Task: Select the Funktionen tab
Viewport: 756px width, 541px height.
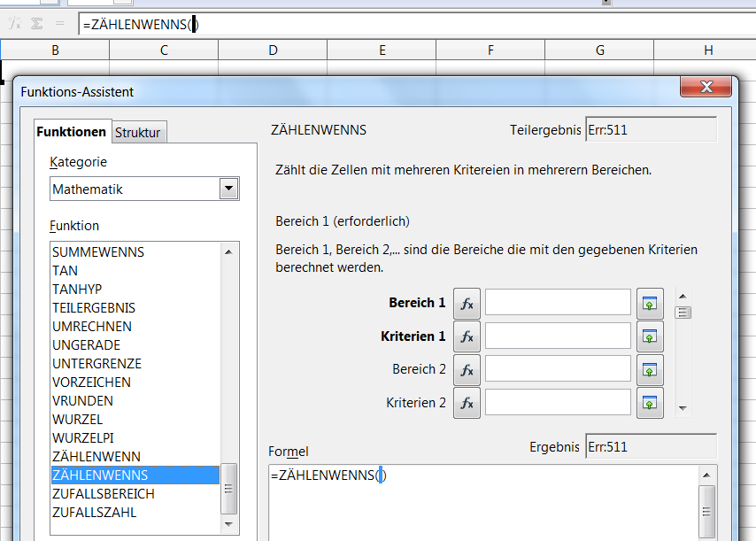Action: click(x=72, y=132)
